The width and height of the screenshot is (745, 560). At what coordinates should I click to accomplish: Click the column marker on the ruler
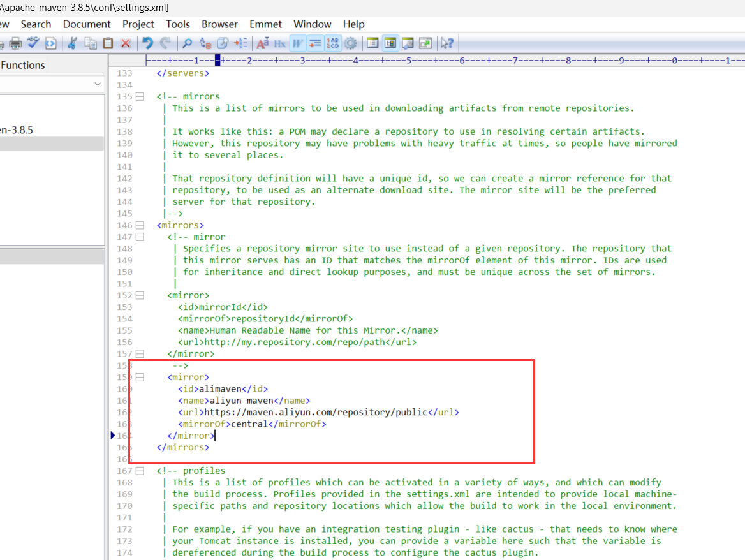[218, 60]
